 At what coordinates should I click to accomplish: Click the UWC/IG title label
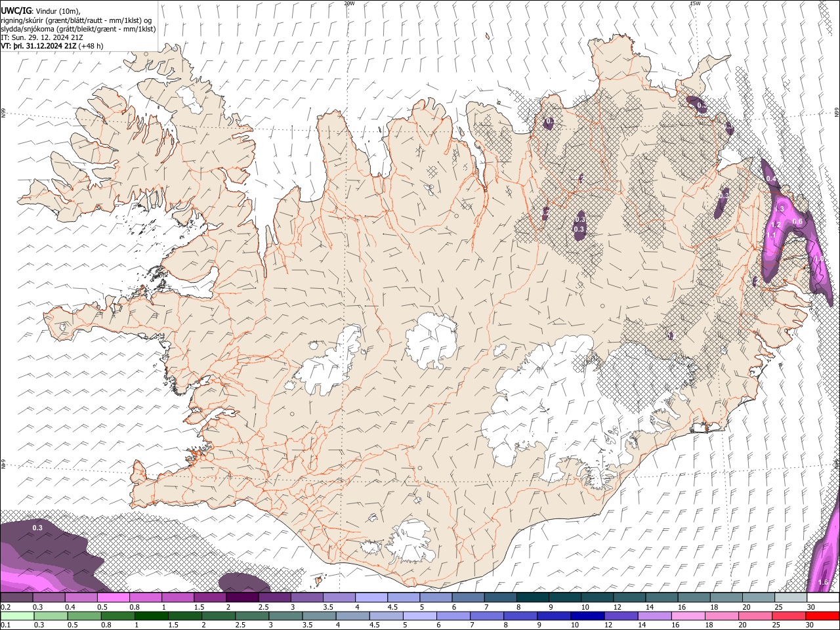pos(16,10)
